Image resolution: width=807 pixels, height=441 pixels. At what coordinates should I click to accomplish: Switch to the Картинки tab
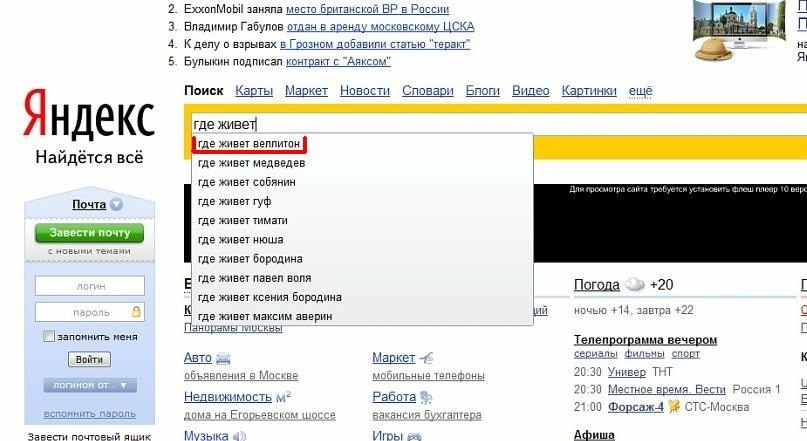pos(589,91)
